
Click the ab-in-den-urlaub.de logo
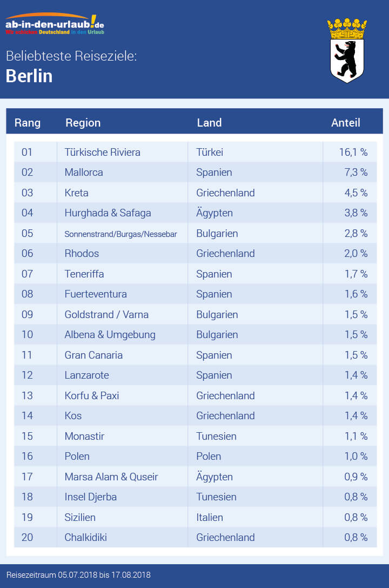pos(55,24)
